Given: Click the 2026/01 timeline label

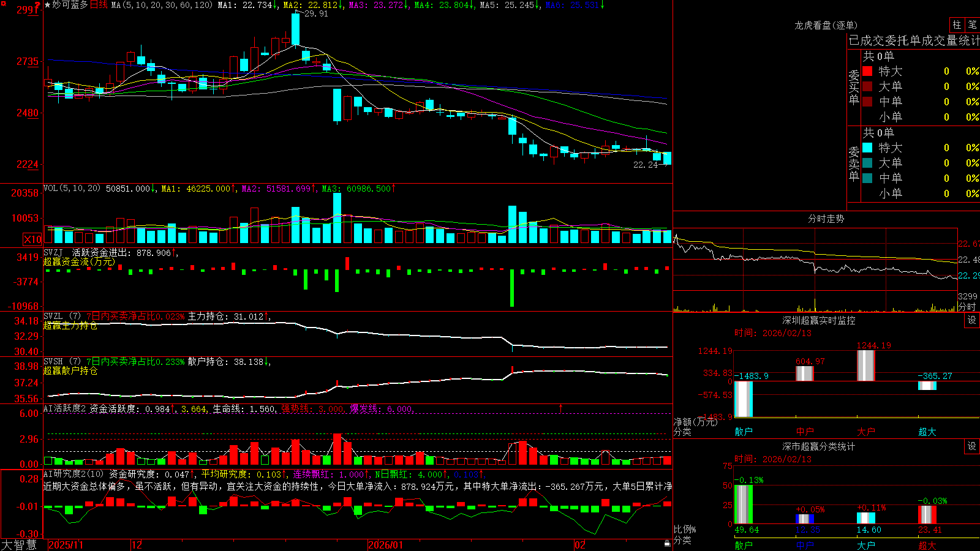Looking at the screenshot, I should 386,545.
